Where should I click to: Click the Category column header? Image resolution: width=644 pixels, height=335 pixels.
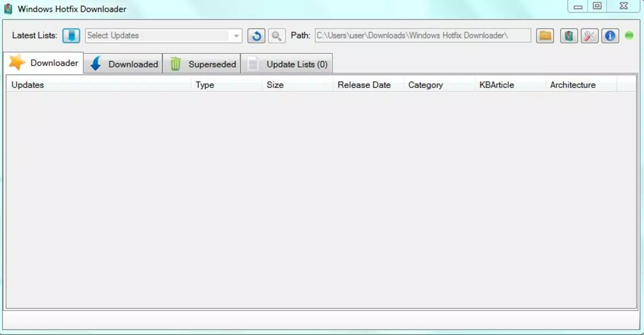point(439,85)
